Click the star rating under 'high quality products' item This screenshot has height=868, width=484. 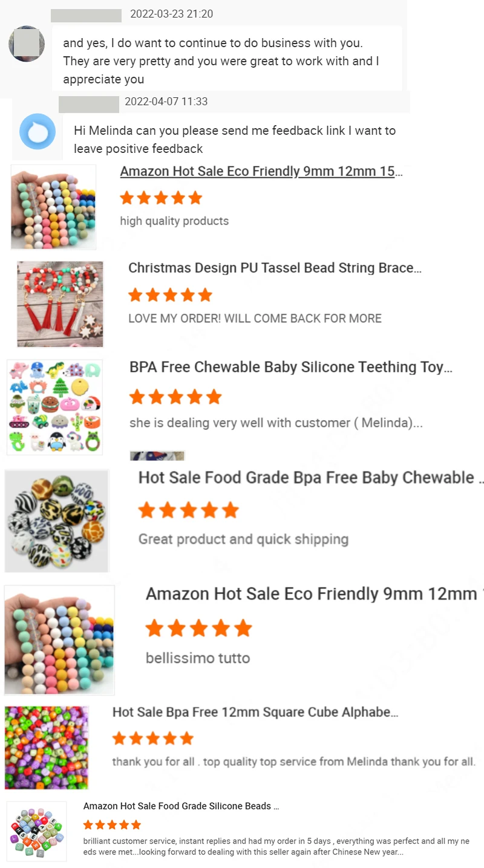(x=161, y=198)
